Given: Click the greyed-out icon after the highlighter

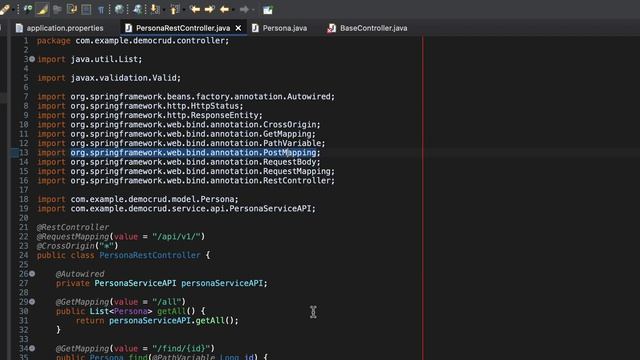Looking at the screenshot, I should click(x=58, y=9).
